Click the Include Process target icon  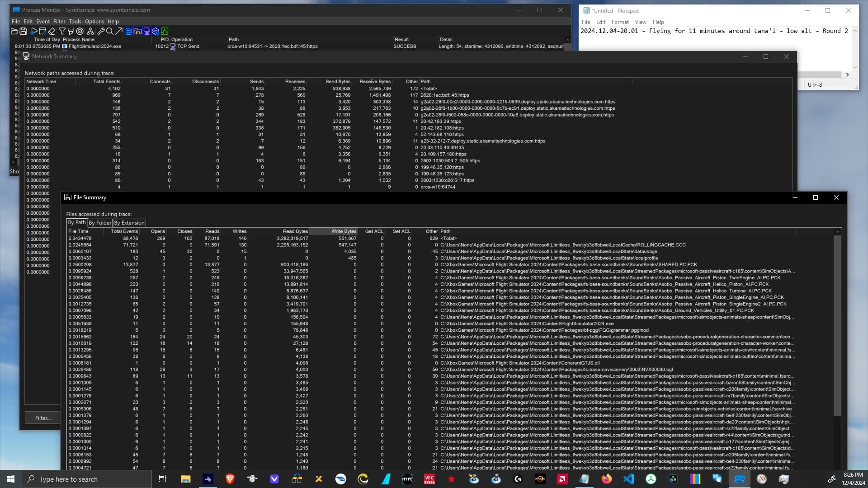(80, 31)
